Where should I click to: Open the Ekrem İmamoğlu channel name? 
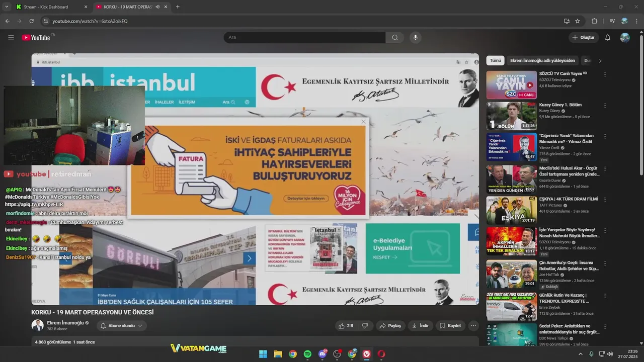[65, 323]
